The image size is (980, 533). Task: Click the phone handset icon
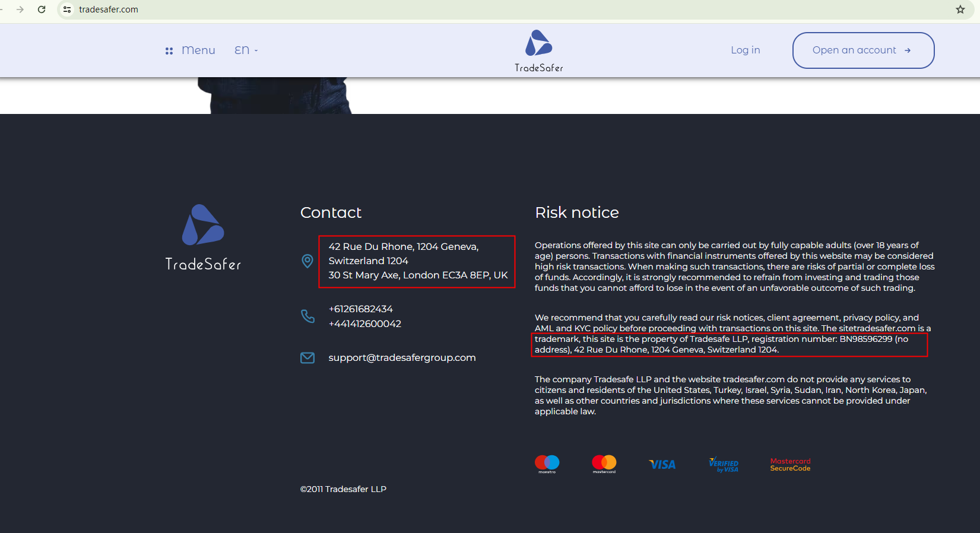[x=307, y=316]
